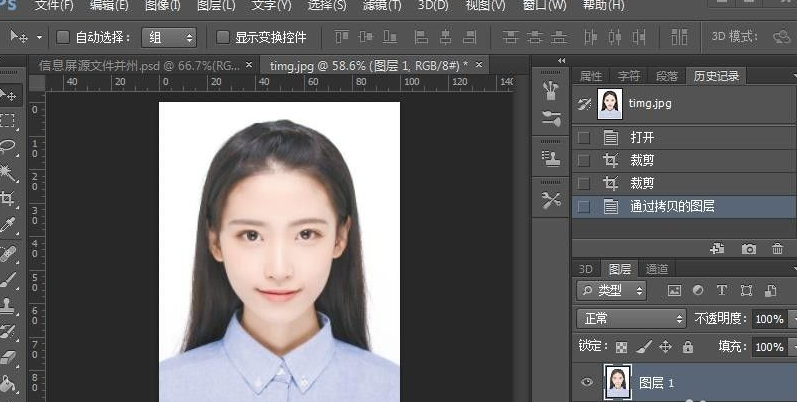Create new document from current state
This screenshot has height=402, width=797.
click(717, 249)
